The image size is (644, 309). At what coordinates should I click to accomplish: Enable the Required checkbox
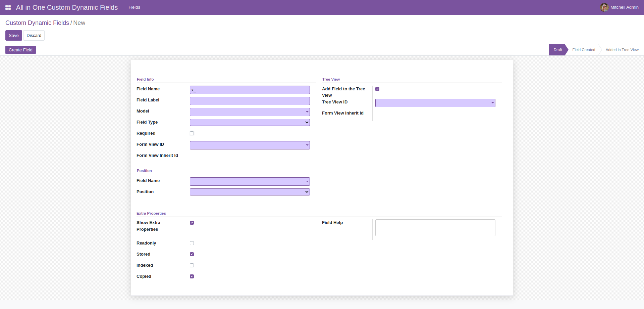[x=192, y=133]
